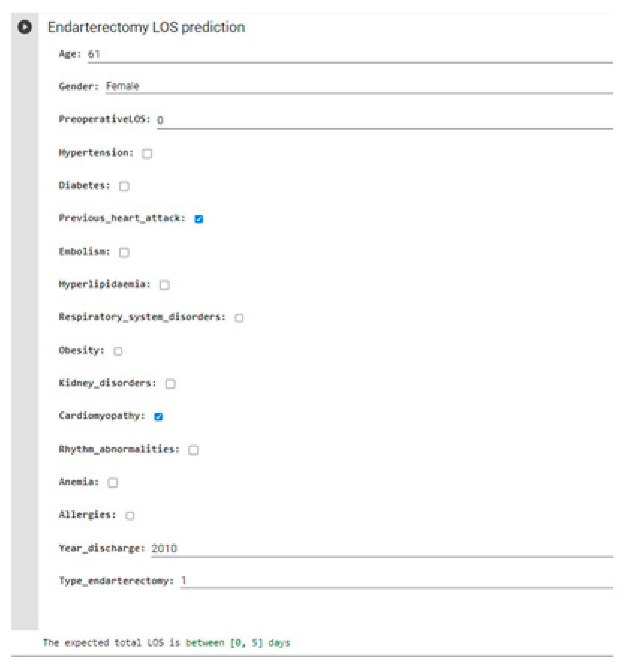Viewport: 632px width, 672px height.
Task: Click the Endarterectomy LOS prediction title
Action: point(146,27)
